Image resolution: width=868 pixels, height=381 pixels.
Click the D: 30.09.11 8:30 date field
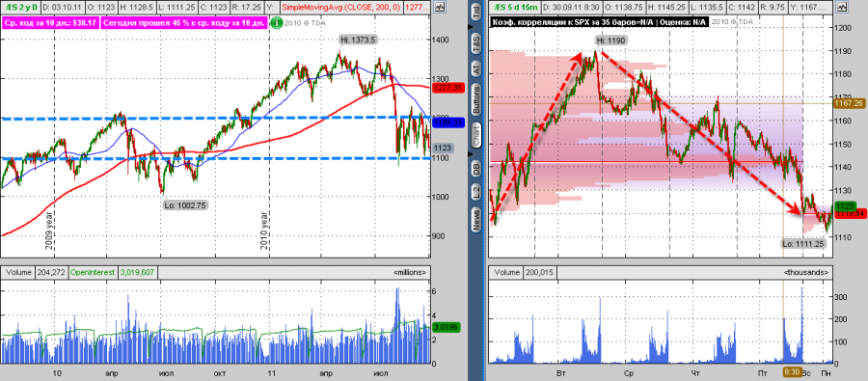pos(571,8)
